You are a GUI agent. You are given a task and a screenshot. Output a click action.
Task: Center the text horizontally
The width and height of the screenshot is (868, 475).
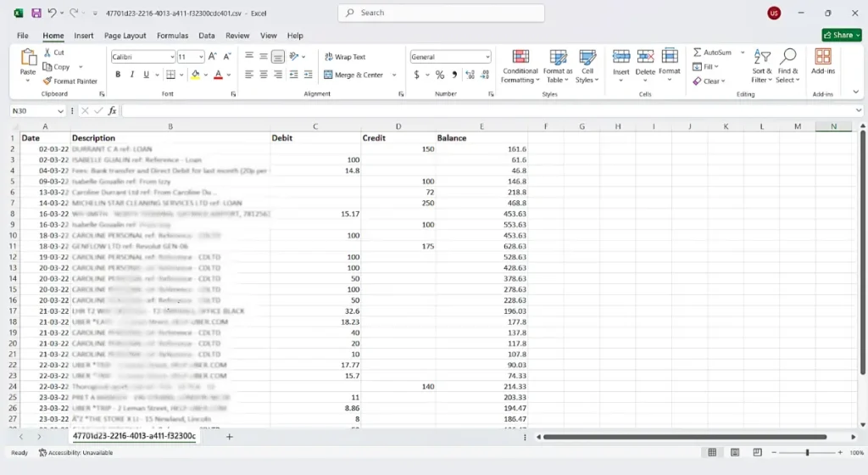(264, 75)
